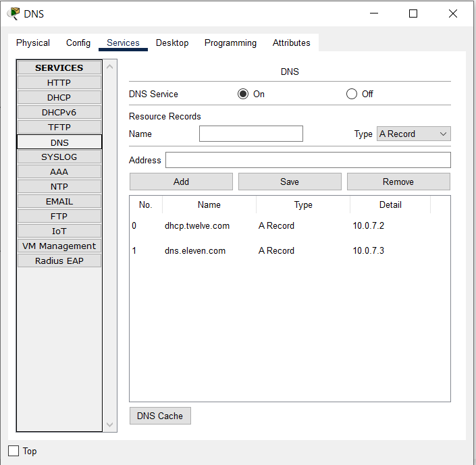Open the DNS Cache

(160, 416)
